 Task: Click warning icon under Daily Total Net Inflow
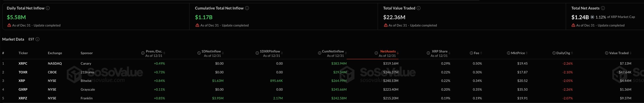pos(9,26)
